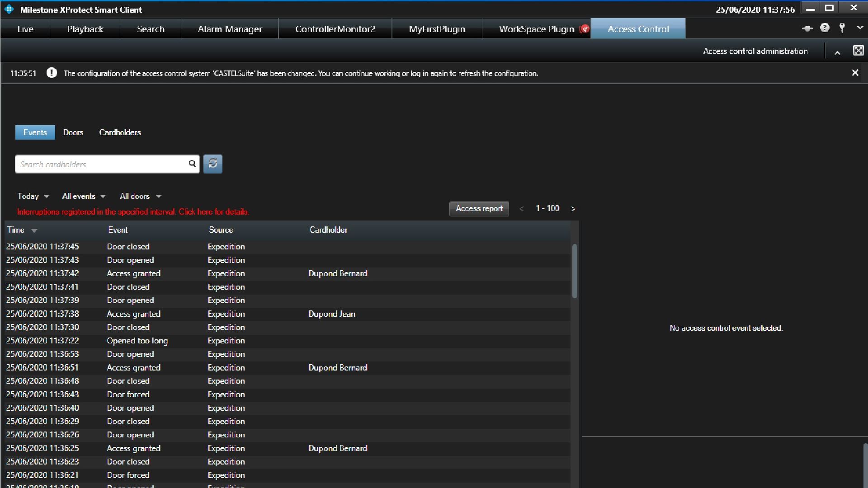This screenshot has width=868, height=488.
Task: Open the top bar chevron dropdown menu
Action: click(x=860, y=28)
